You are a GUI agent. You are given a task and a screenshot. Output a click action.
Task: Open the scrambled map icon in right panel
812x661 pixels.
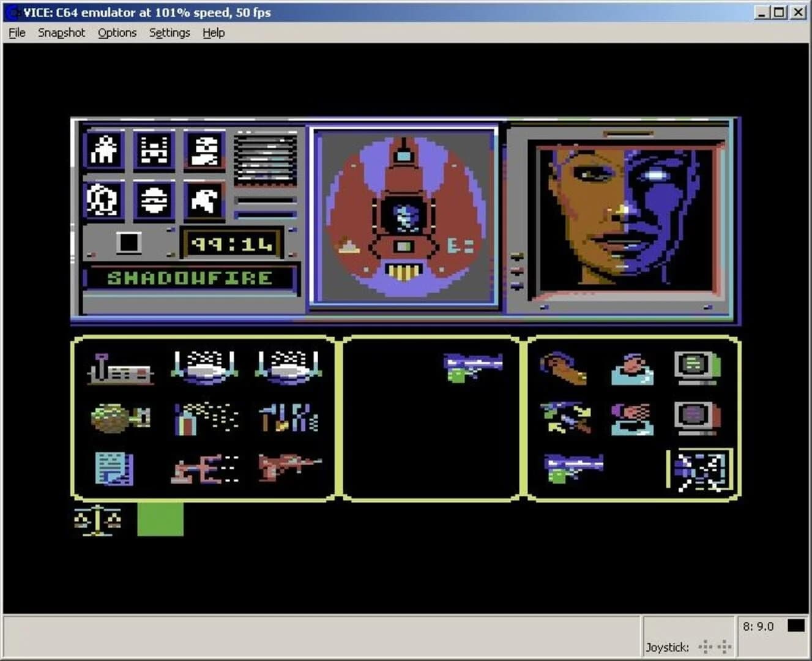pyautogui.click(x=701, y=471)
